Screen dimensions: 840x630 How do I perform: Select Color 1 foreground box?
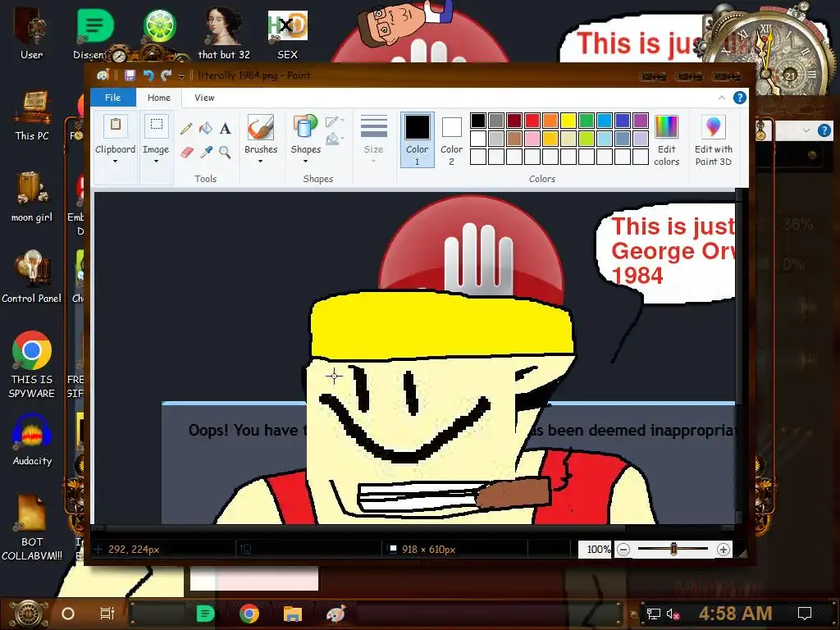(x=417, y=139)
